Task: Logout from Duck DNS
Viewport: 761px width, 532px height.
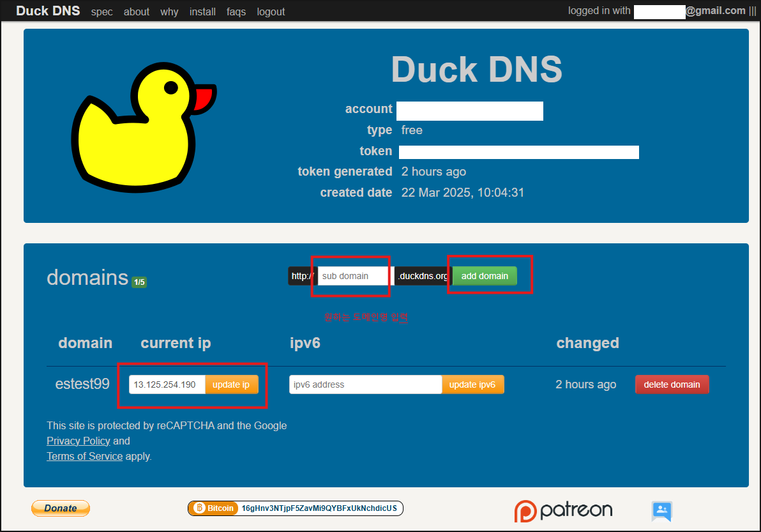Action: pyautogui.click(x=270, y=11)
